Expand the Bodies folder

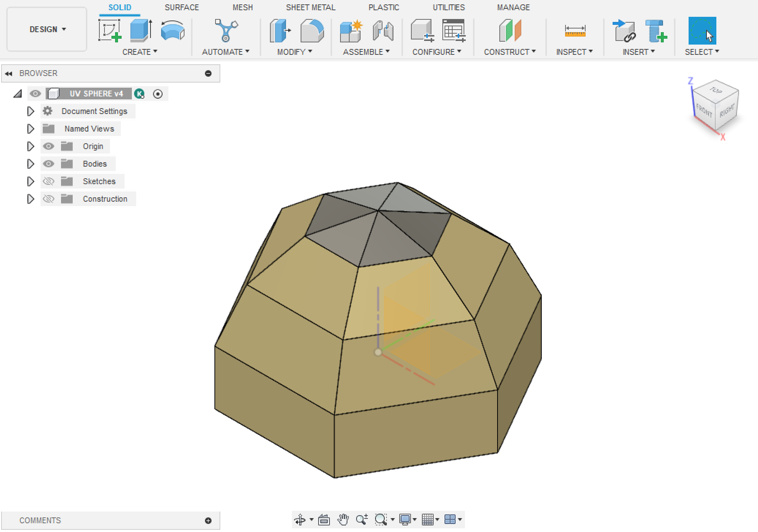[30, 164]
